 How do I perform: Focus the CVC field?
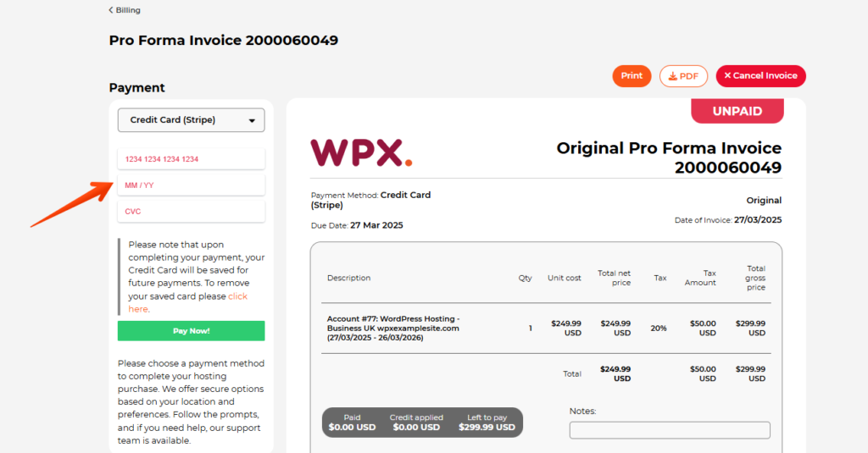pos(191,212)
